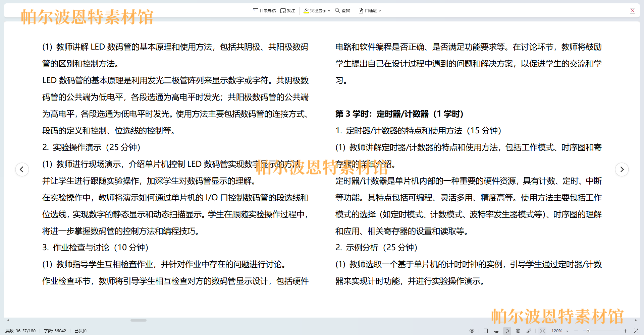This screenshot has height=335, width=644.
Task: Switch to outline view icon
Action: tap(496, 331)
